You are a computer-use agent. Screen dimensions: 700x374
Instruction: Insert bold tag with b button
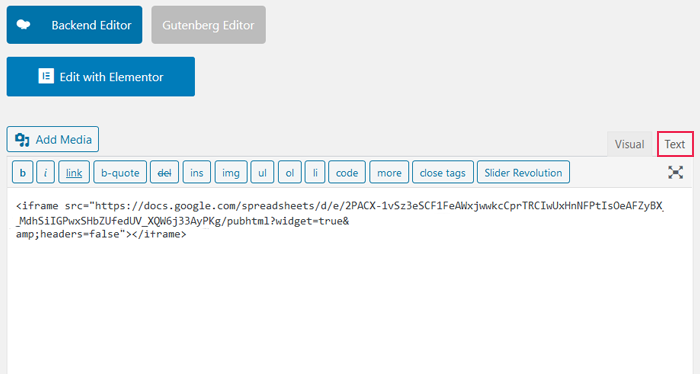[22, 172]
